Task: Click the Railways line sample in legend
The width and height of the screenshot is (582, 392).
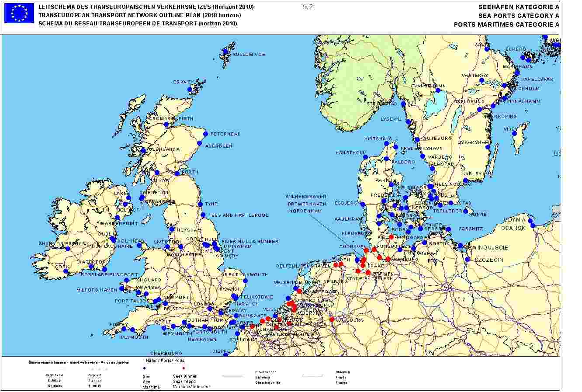Action: [232, 376]
